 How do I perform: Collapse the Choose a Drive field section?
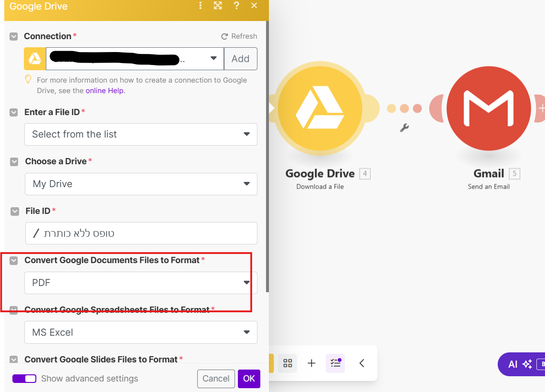pyautogui.click(x=14, y=162)
